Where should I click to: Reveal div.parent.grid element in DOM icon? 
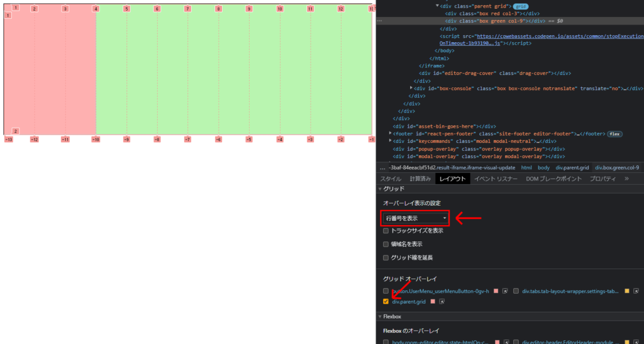tap(442, 301)
